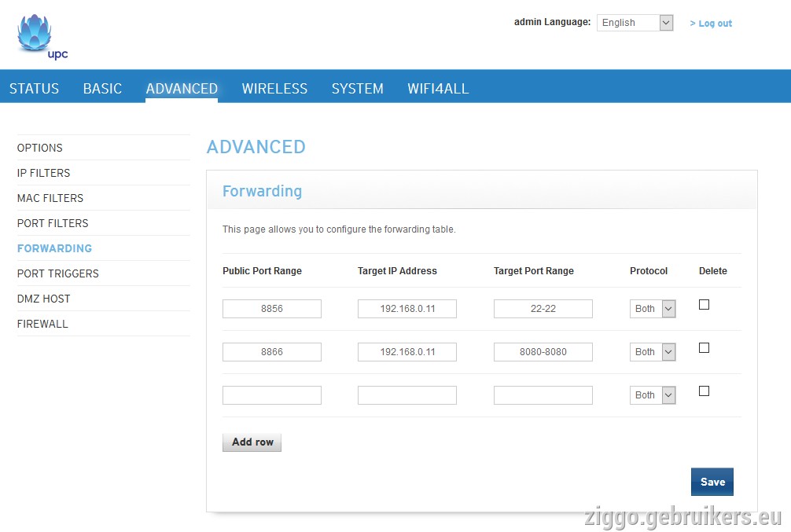The height and width of the screenshot is (532, 791).
Task: Tick the Delete checkbox on the empty row
Action: (x=704, y=391)
